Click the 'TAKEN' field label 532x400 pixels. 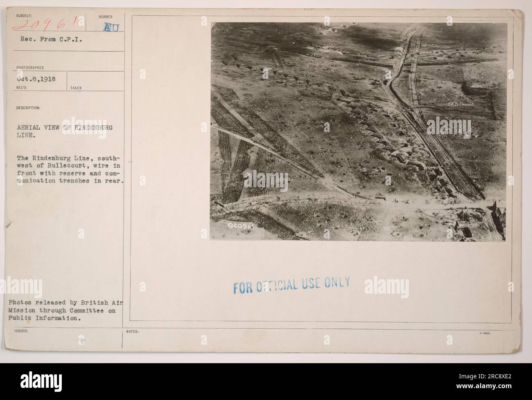coord(76,88)
